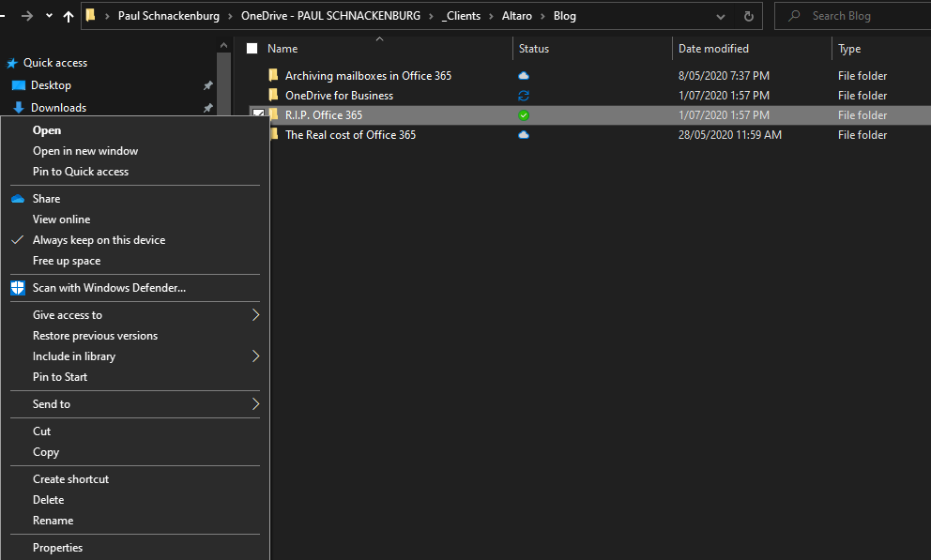This screenshot has height=560, width=931.
Task: Click cloud status icon for Archiving mailboxes
Action: 524,76
